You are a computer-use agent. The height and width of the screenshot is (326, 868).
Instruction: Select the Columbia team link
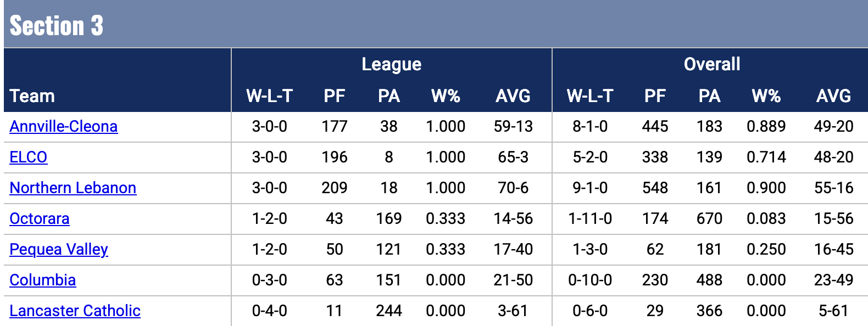pyautogui.click(x=43, y=280)
